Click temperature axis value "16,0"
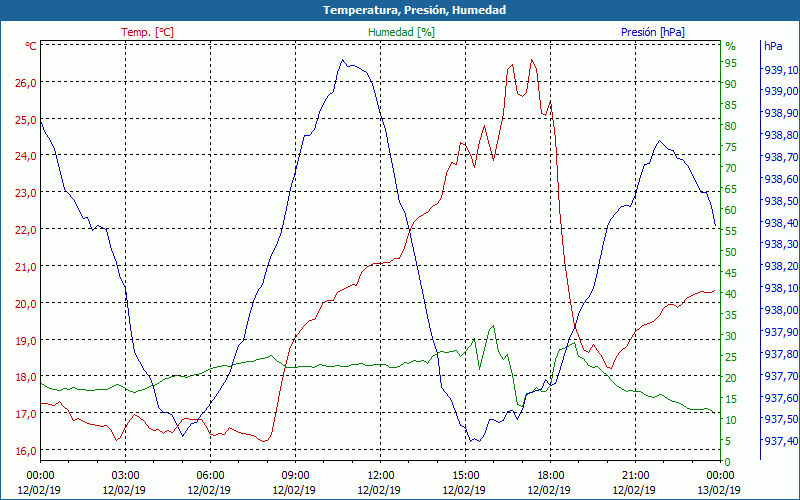 (25, 451)
